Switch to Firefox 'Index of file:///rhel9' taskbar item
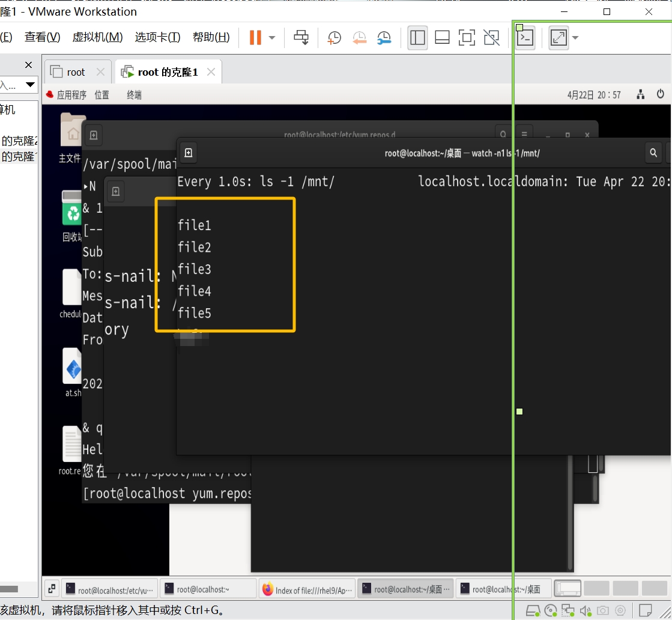672x620 pixels. [307, 589]
